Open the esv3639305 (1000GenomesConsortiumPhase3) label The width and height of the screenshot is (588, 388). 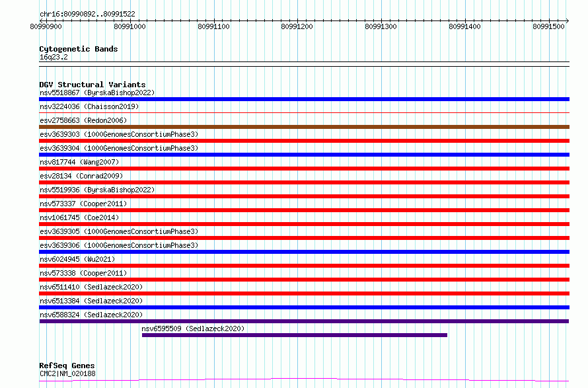tap(119, 231)
